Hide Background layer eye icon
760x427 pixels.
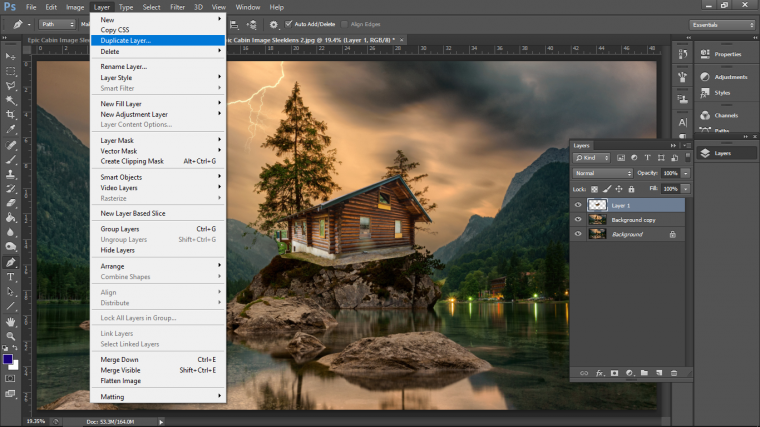click(x=578, y=234)
